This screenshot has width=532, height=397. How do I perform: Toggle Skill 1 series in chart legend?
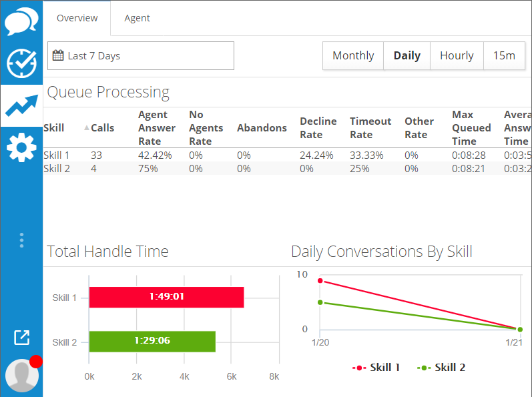pos(377,368)
